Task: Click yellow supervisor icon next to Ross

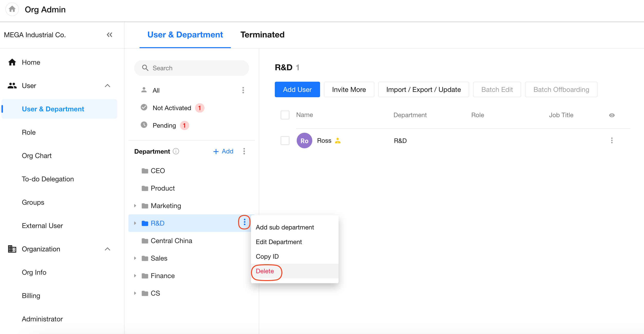Action: (x=338, y=141)
